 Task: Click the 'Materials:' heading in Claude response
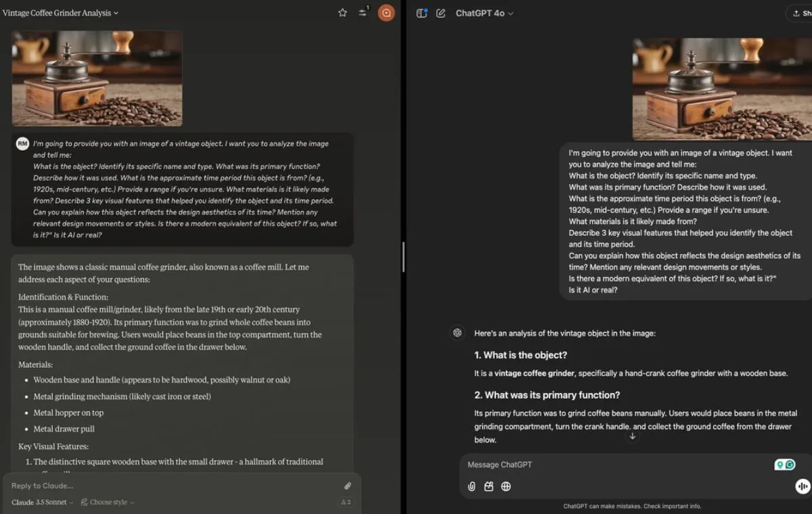click(x=35, y=365)
